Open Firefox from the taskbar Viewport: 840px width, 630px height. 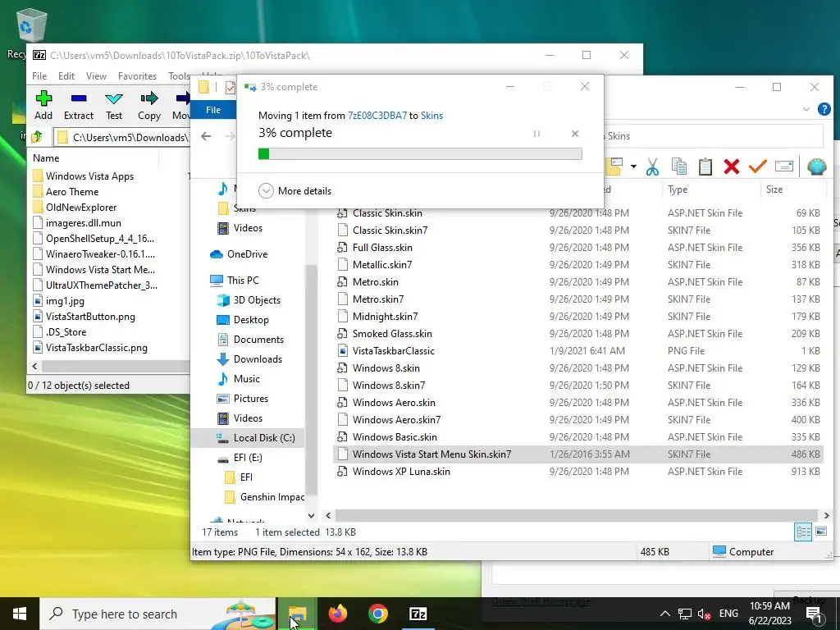(337, 614)
